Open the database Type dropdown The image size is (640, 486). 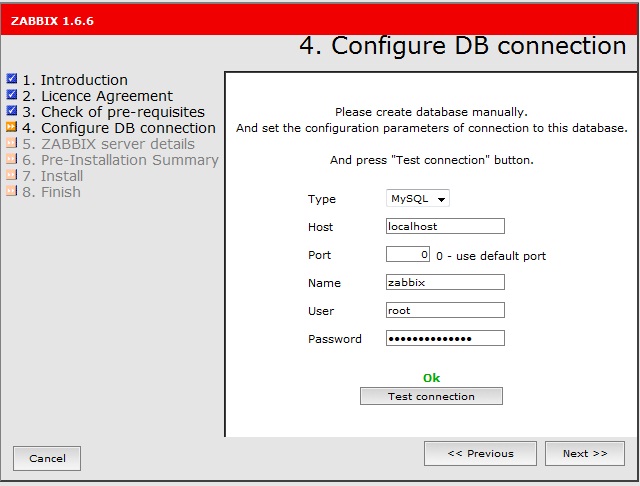tap(418, 199)
